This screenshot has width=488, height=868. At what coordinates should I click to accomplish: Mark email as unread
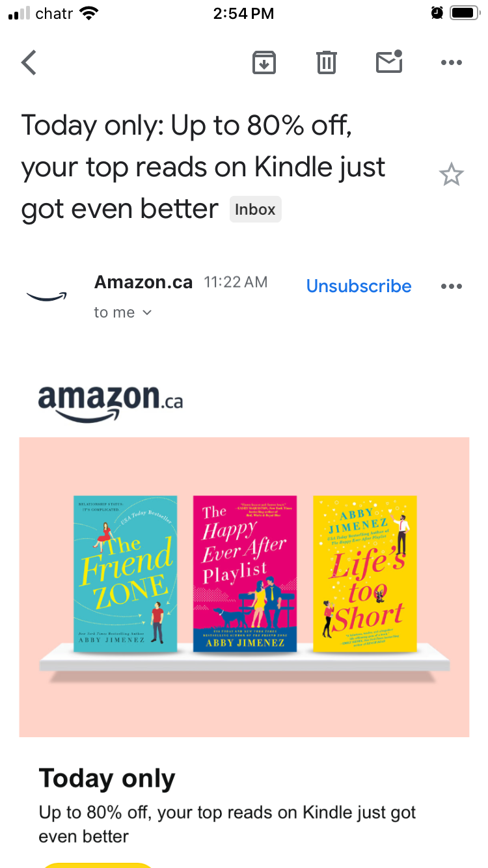(389, 62)
